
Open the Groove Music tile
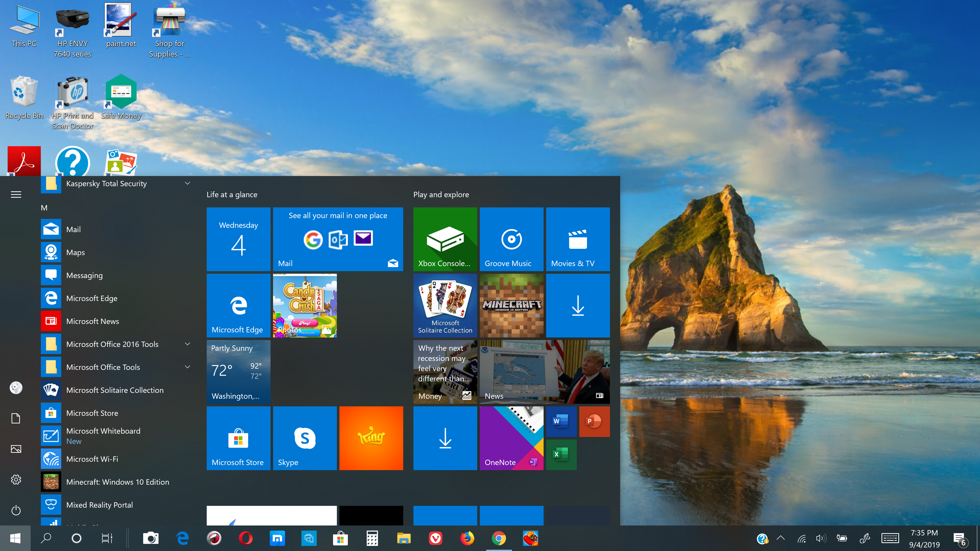[511, 239]
